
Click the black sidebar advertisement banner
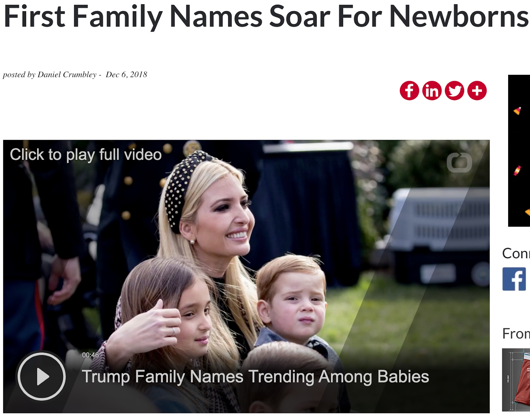(519, 151)
